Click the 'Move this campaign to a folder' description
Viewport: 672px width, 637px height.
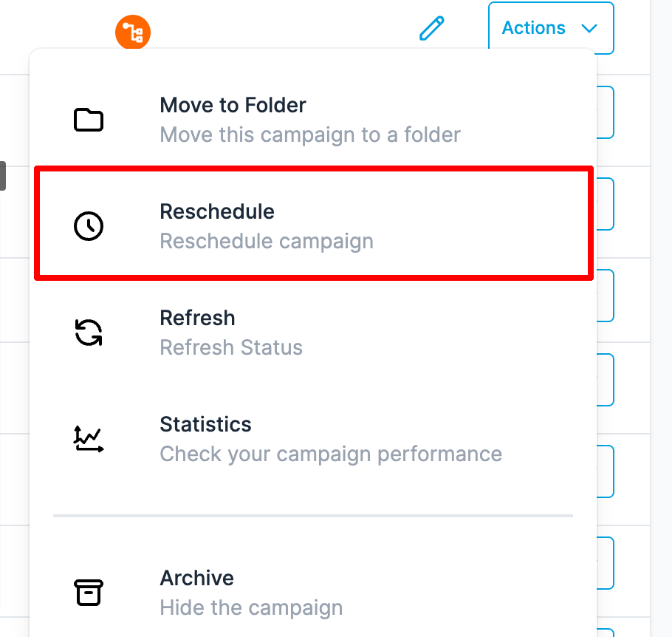point(310,135)
